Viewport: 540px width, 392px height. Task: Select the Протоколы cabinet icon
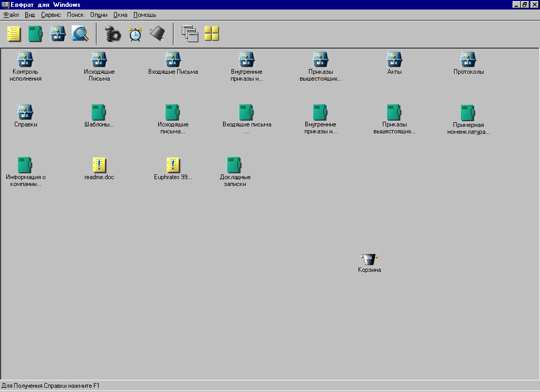pyautogui.click(x=468, y=59)
